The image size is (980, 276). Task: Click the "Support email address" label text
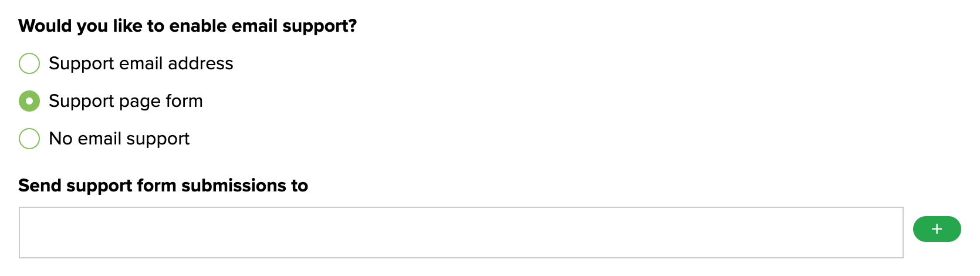[141, 63]
